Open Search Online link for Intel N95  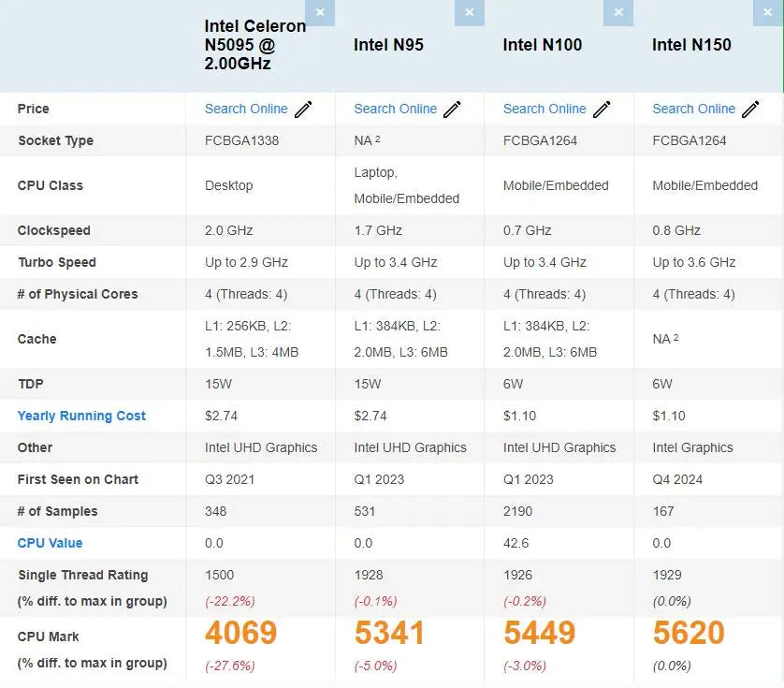click(395, 109)
